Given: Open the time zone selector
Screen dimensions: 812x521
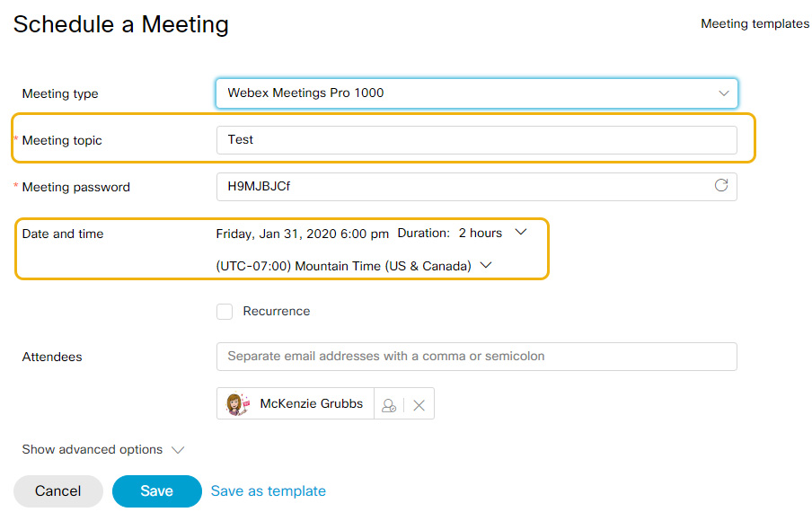Looking at the screenshot, I should 485,265.
